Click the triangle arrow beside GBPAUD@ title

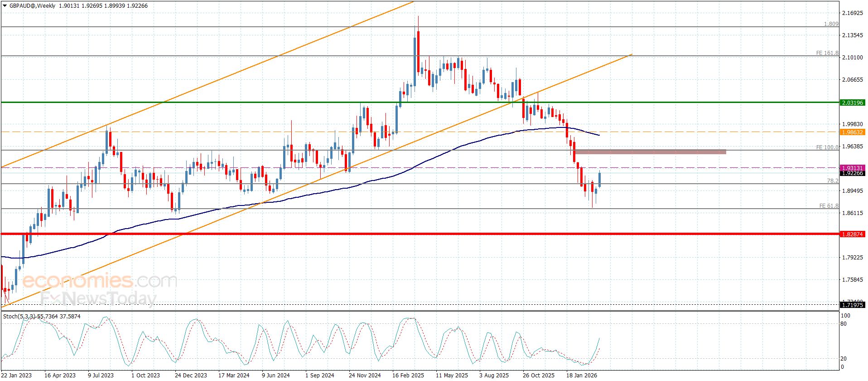coord(5,6)
